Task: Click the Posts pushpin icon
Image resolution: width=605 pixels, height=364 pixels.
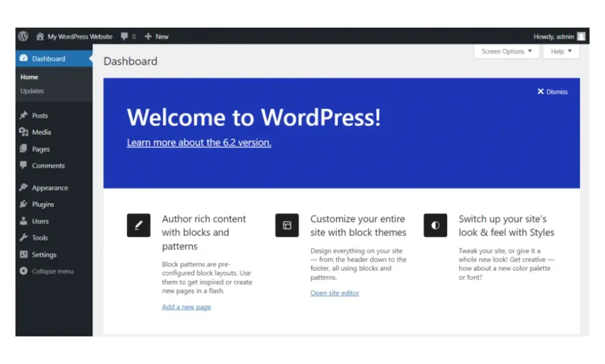Action: coord(24,115)
